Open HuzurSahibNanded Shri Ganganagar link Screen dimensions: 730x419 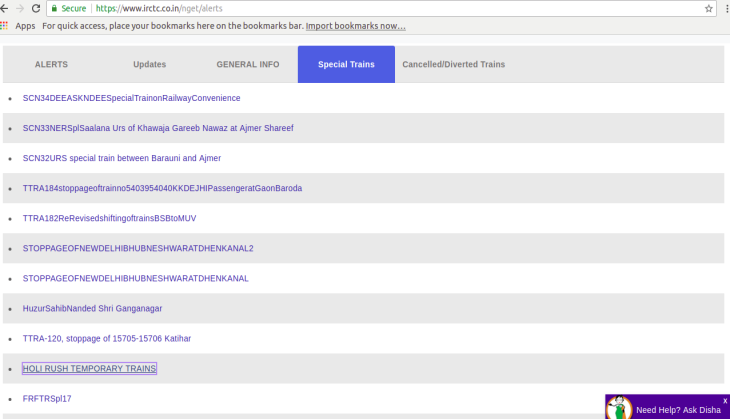(x=92, y=309)
